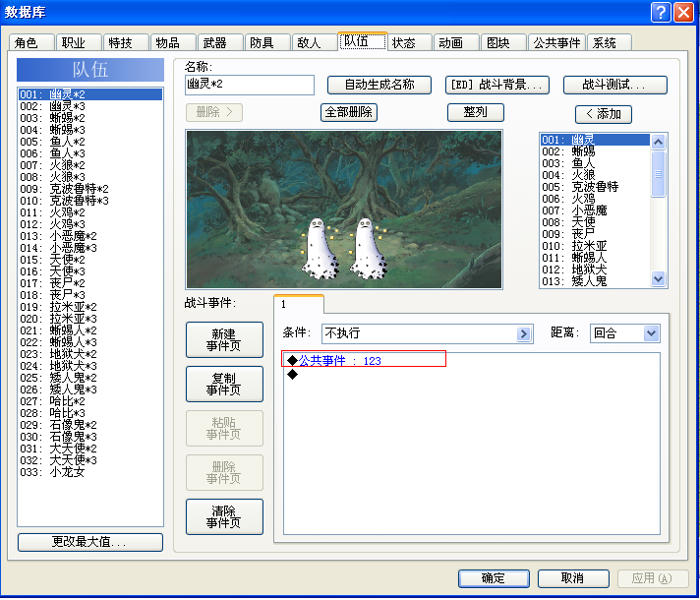Switch to the 职业 tab

(79, 42)
